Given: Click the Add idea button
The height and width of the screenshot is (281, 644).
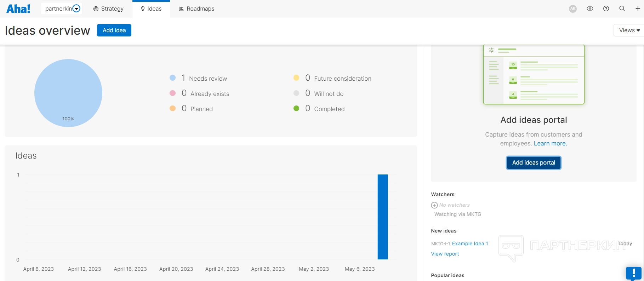Looking at the screenshot, I should click(x=114, y=30).
